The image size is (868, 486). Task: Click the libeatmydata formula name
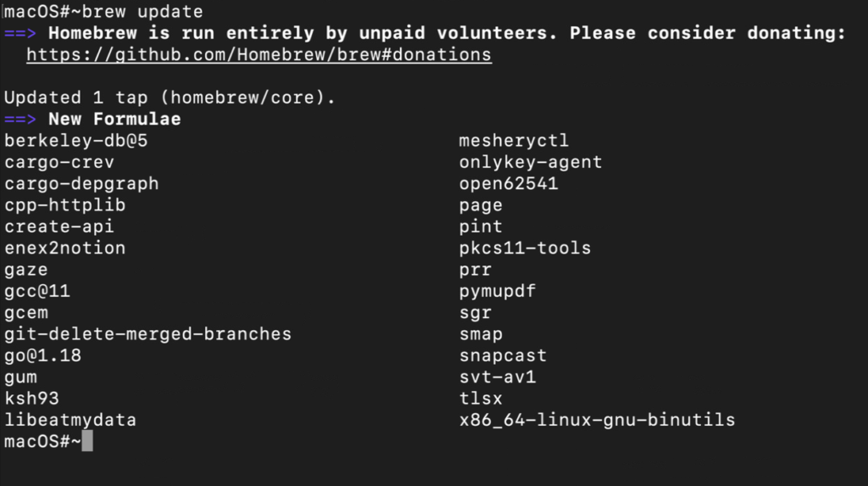point(70,420)
